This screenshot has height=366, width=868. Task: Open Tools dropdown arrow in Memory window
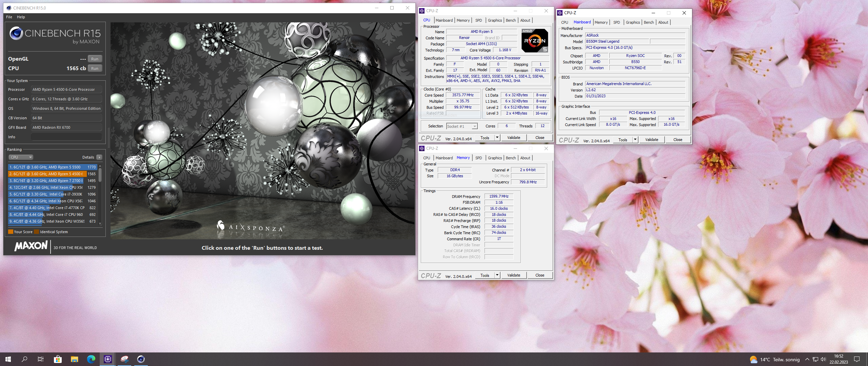click(497, 276)
